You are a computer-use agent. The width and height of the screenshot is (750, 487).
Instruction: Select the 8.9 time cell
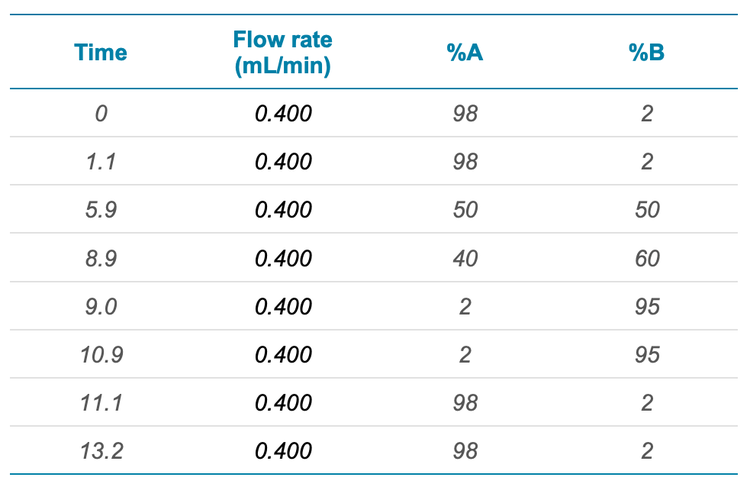[x=101, y=258]
